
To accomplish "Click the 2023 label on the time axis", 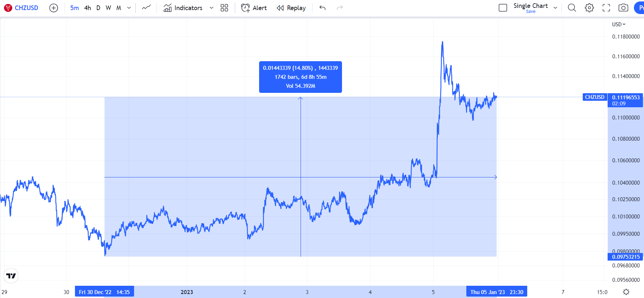I will click(187, 292).
